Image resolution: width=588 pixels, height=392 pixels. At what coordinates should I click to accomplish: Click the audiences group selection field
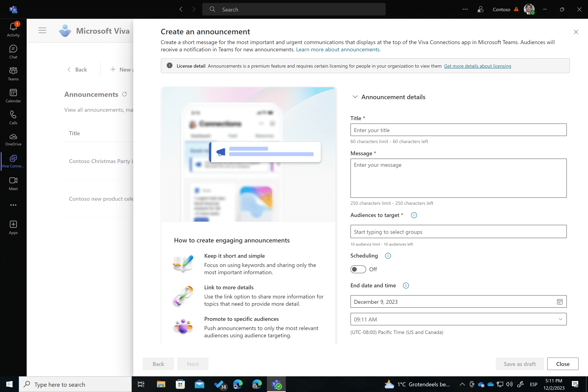tap(458, 231)
